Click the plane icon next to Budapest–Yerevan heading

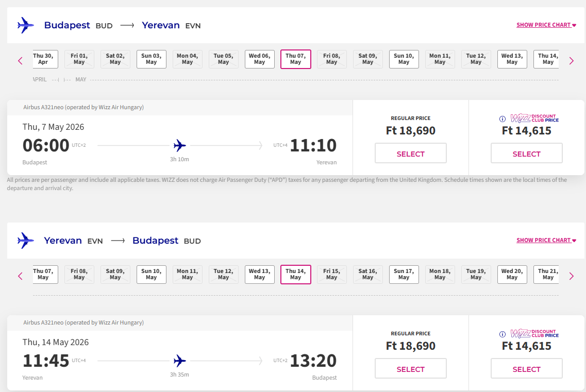(x=26, y=25)
